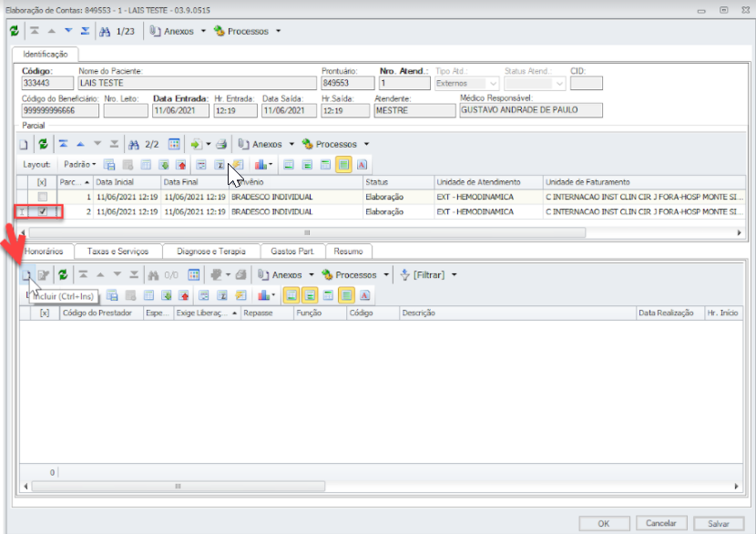Click red up-arrow icon in Honorários layout bar
Image resolution: width=756 pixels, height=534 pixels.
(184, 295)
